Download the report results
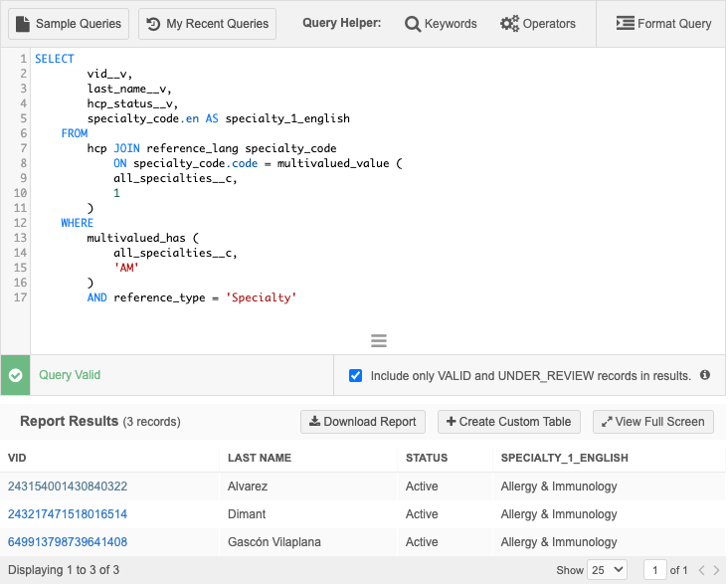The image size is (728, 584). (363, 422)
